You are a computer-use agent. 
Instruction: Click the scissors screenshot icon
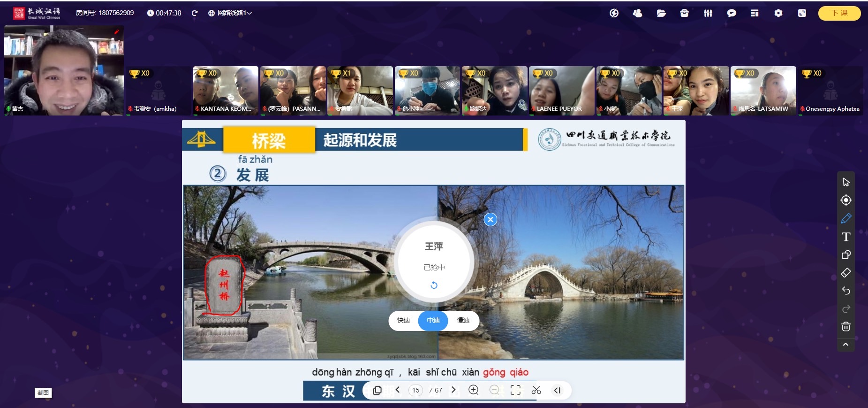(x=536, y=390)
